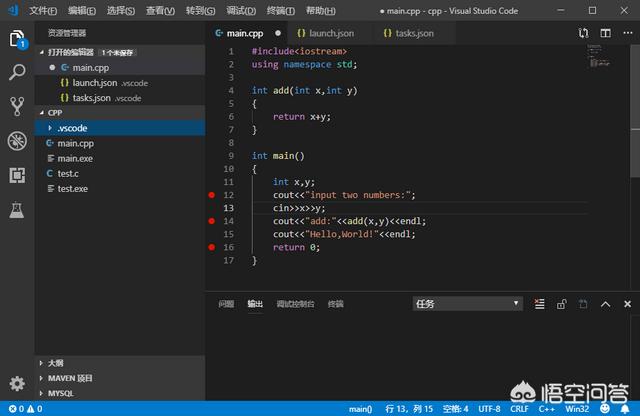The image size is (640, 416).
Task: Open the Test beaker view icon
Action: click(17, 209)
